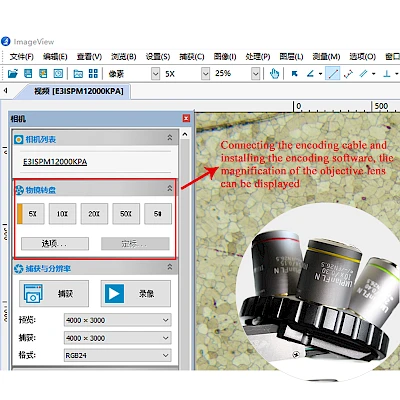Screen dimensions: 400x400
Task: Open the 5X magnification dropdown
Action: pos(205,74)
